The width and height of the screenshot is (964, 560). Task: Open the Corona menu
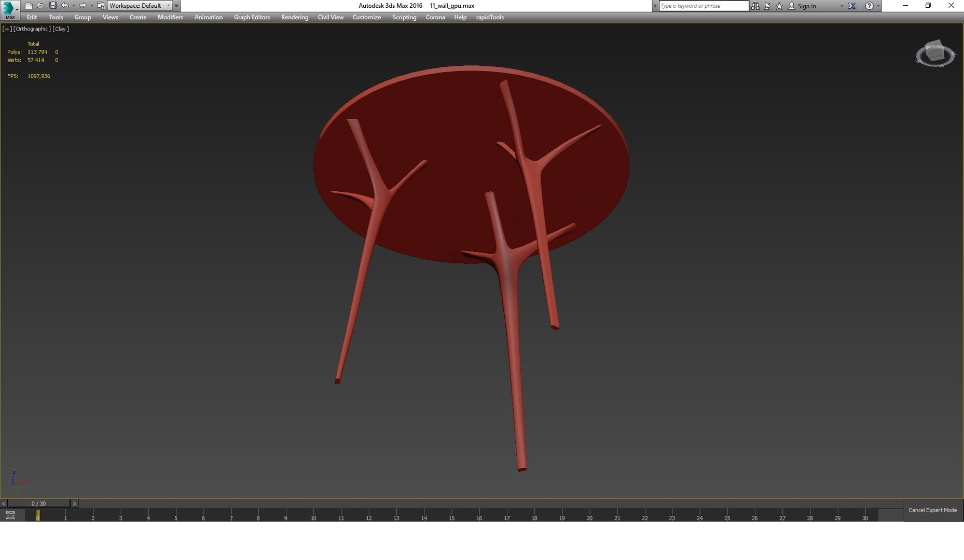pos(435,17)
